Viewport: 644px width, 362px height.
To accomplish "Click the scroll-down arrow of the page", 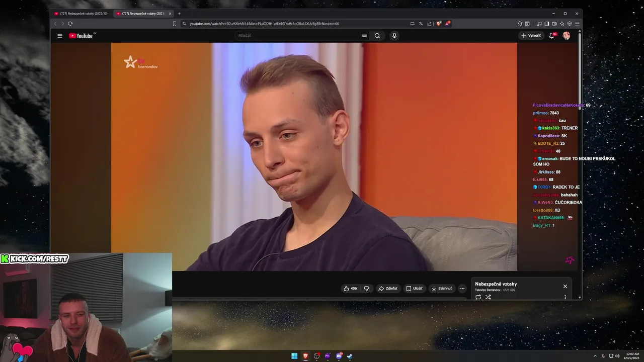I will pos(580,298).
